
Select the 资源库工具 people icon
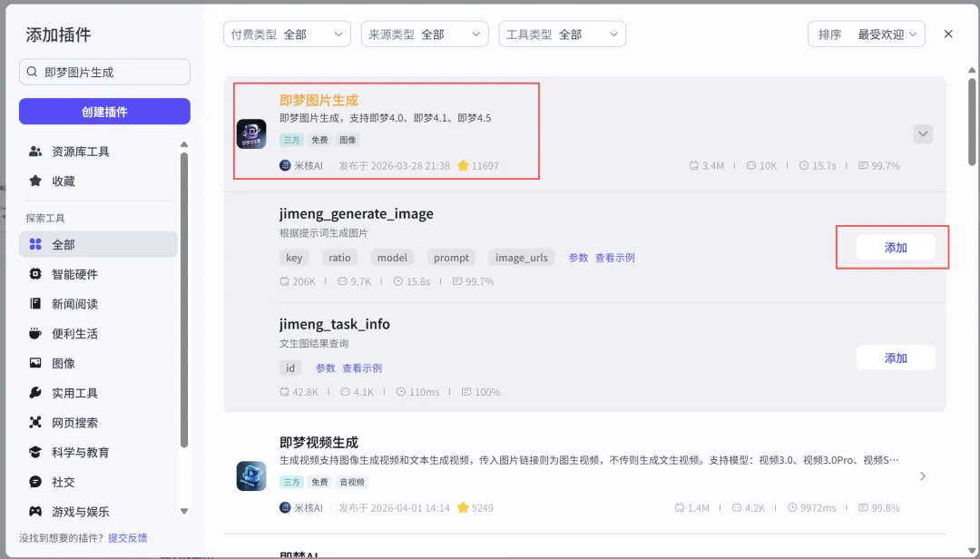(x=35, y=152)
